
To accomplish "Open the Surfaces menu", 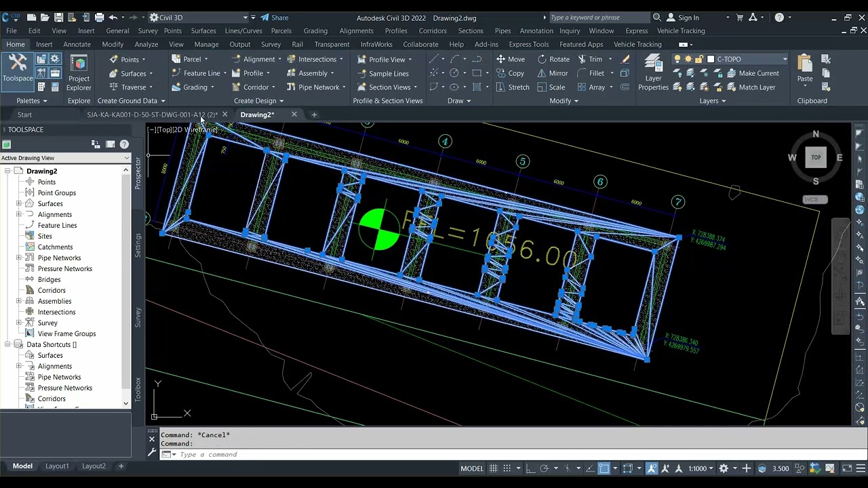I will (x=203, y=30).
